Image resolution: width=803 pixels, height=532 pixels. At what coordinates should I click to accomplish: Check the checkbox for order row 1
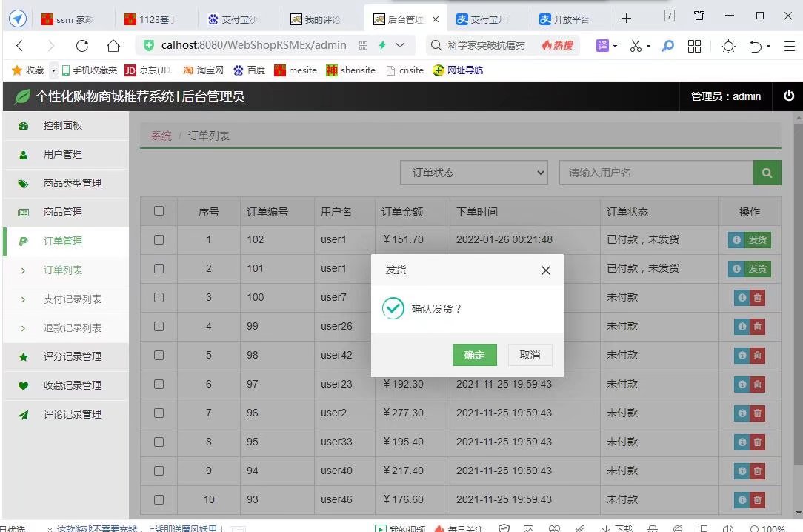click(159, 239)
